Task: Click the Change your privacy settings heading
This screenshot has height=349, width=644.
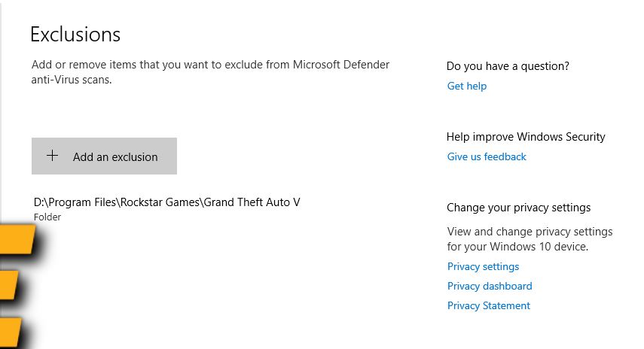Action: [518, 208]
